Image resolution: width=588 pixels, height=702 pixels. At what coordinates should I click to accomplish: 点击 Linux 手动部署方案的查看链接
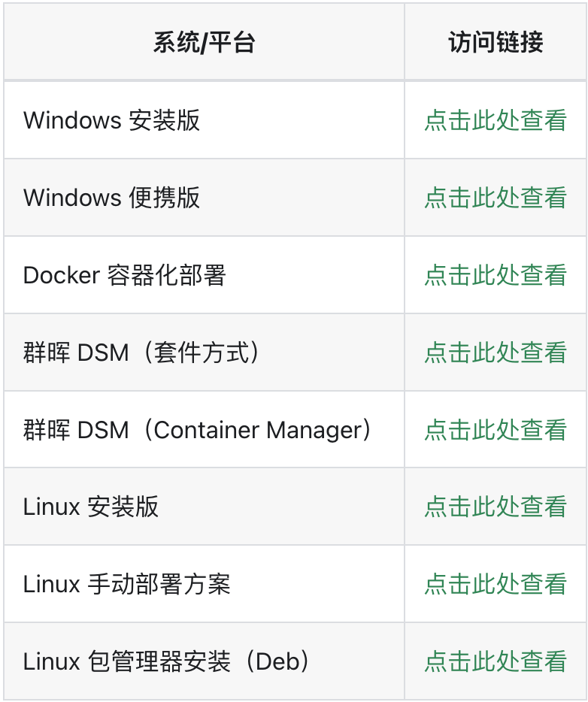[x=495, y=583]
